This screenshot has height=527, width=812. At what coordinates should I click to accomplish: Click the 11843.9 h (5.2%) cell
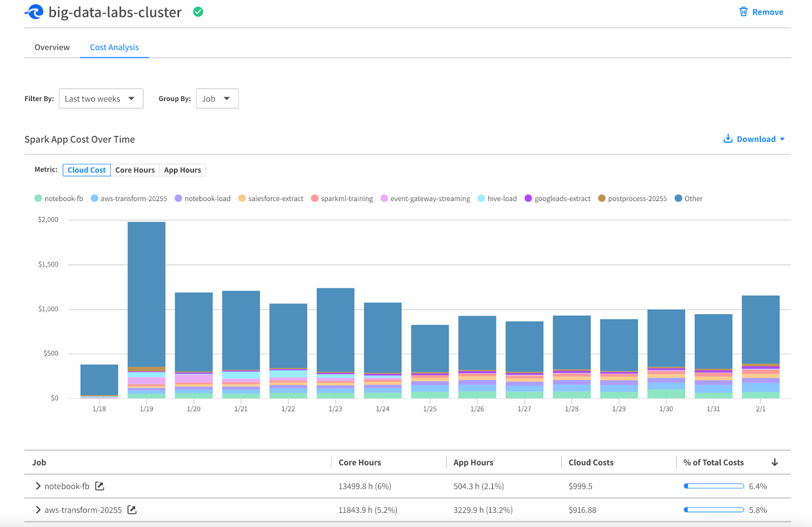(368, 510)
